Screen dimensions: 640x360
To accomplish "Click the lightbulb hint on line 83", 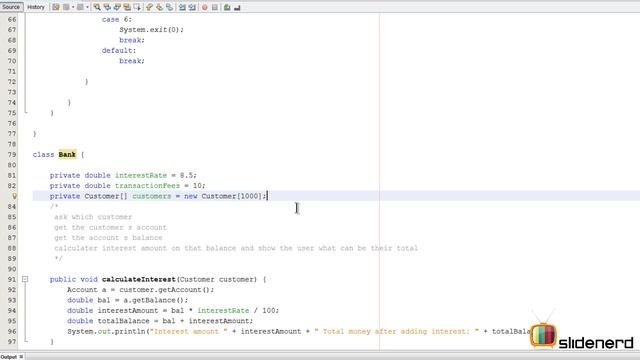I will (14, 196).
